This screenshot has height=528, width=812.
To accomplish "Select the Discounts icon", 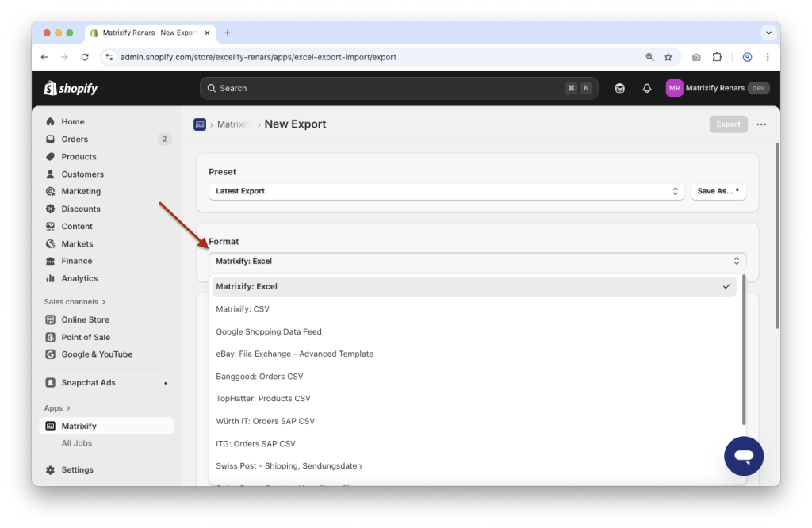I will 50,209.
